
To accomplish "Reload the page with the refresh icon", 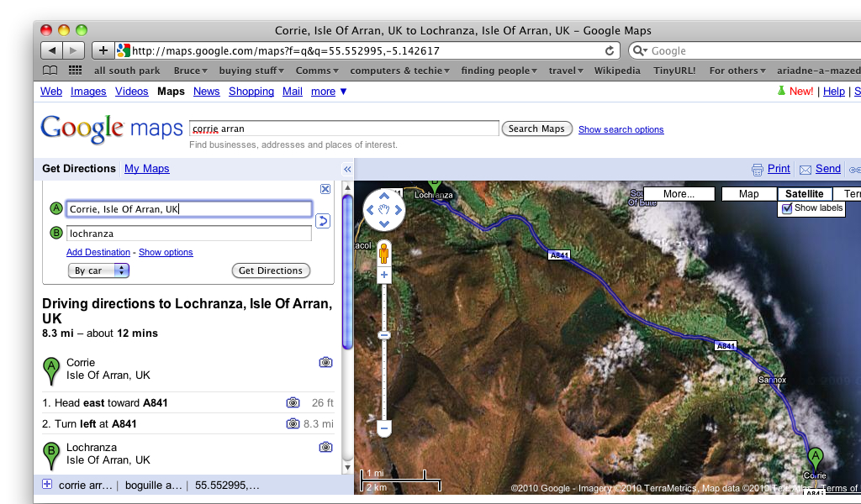I will [x=610, y=50].
